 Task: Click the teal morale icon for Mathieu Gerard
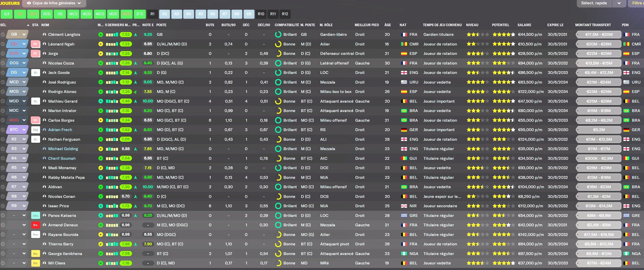coord(101,101)
